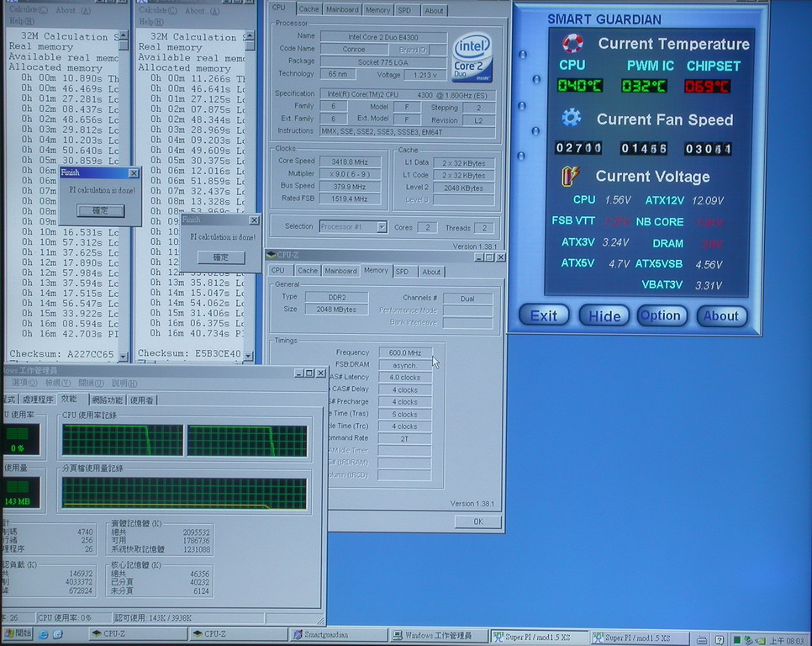Switch to Mainboard tab in the upper CPU-Z window
Viewport: 812px width, 646px height.
[342, 9]
